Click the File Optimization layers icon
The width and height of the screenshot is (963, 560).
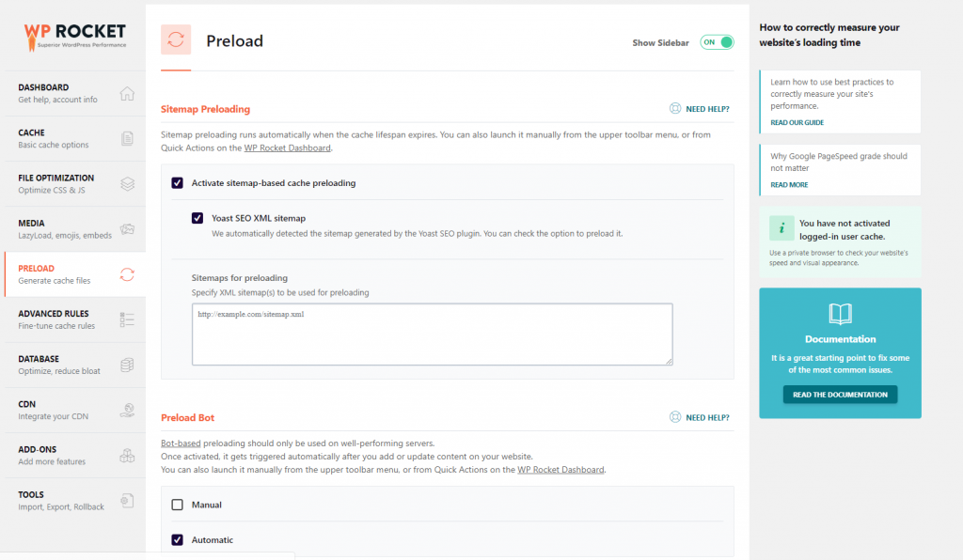pos(127,184)
